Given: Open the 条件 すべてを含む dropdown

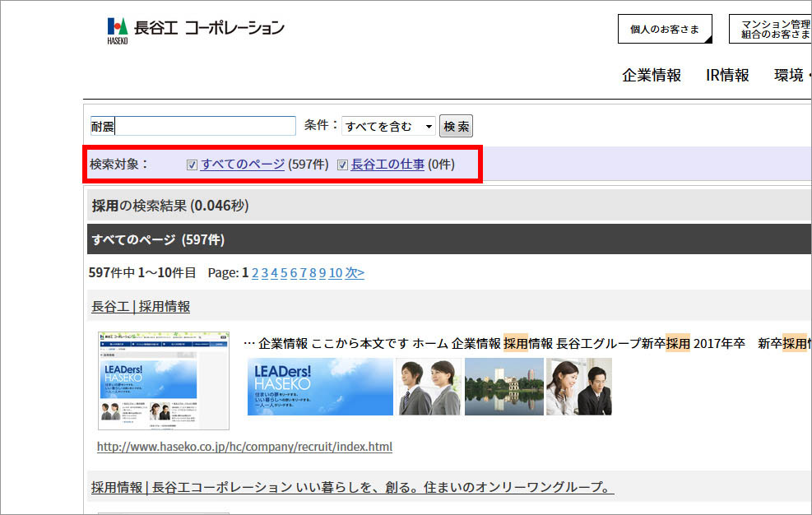Looking at the screenshot, I should tap(388, 126).
